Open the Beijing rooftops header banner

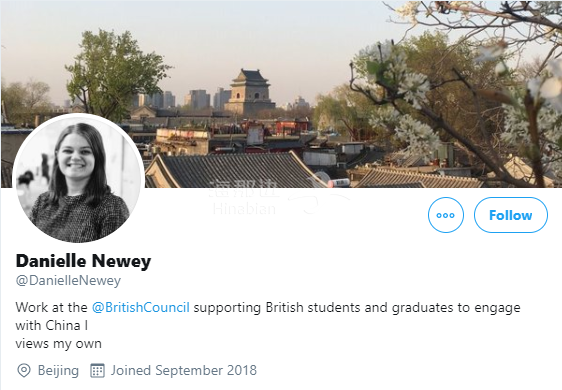[281, 94]
